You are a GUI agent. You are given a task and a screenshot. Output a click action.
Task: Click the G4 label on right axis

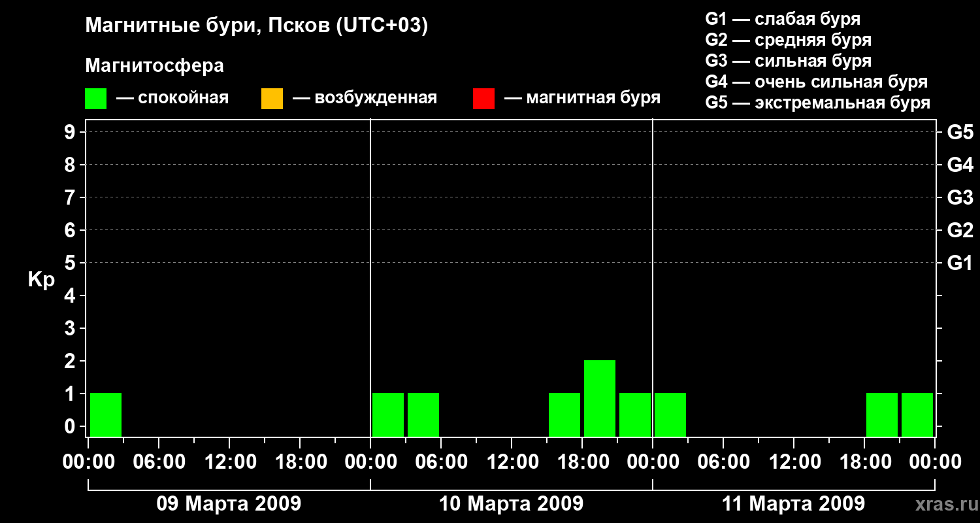point(960,165)
